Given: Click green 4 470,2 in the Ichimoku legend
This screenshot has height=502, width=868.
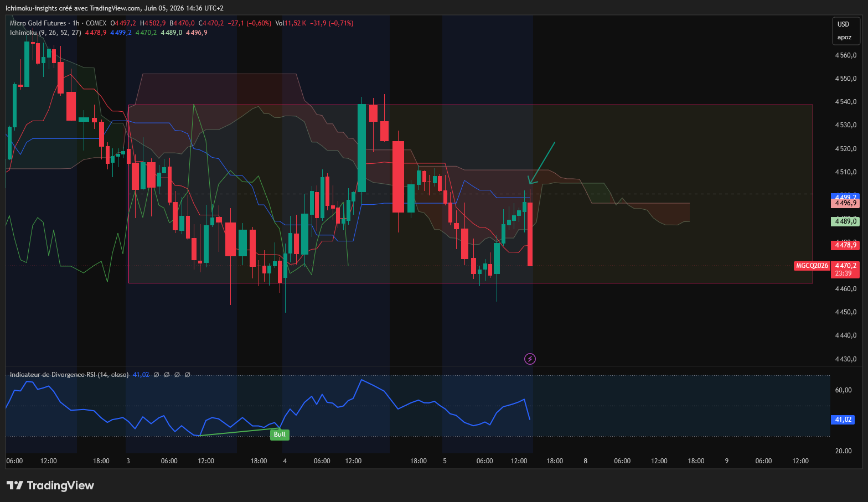Looking at the screenshot, I should point(146,33).
